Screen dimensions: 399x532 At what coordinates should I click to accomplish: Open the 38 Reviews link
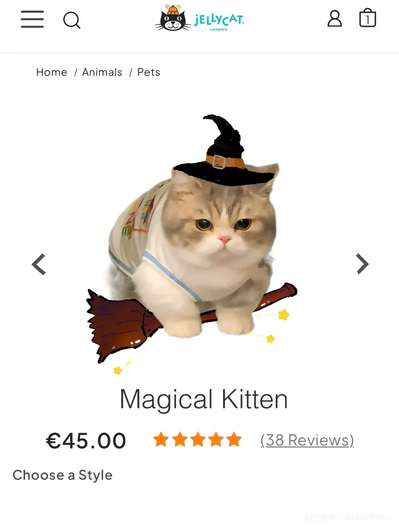pos(307,440)
